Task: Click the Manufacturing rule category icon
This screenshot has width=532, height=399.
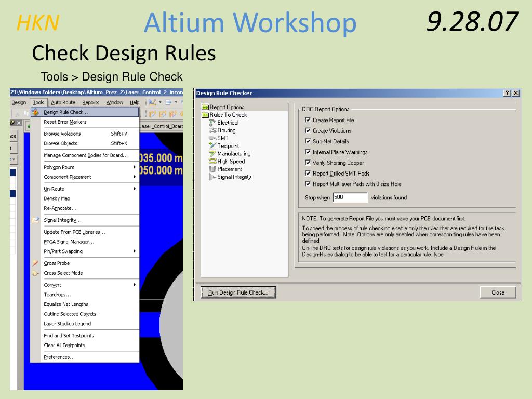Action: click(x=212, y=154)
